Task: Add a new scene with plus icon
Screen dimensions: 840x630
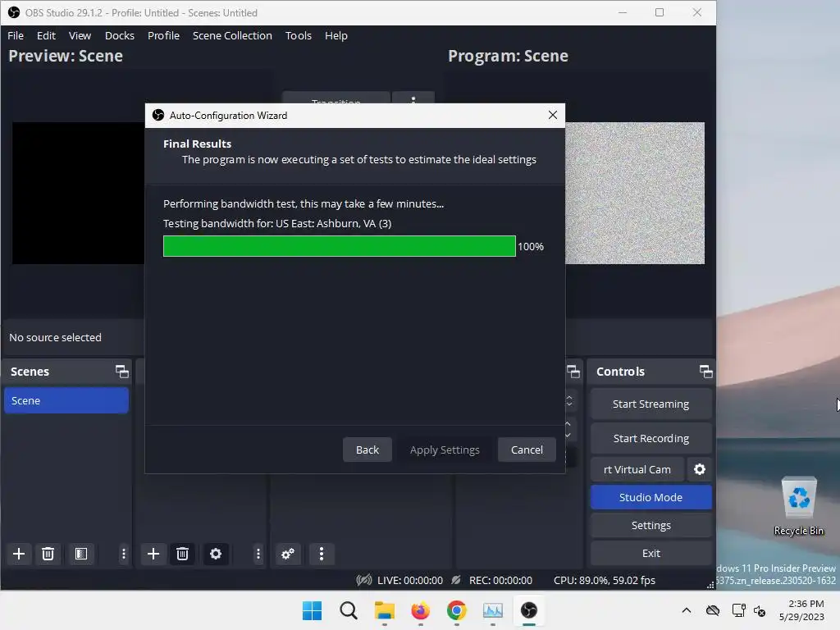Action: pos(19,554)
